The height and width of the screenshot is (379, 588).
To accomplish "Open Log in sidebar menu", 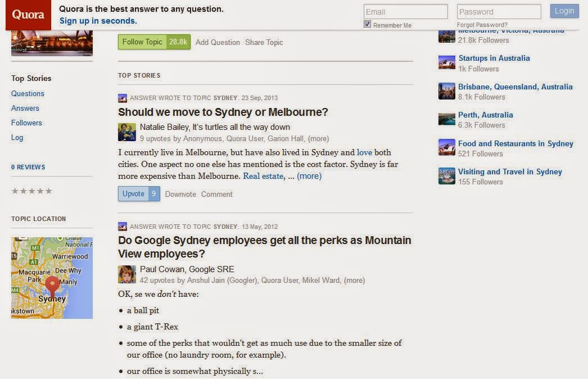I will (17, 137).
